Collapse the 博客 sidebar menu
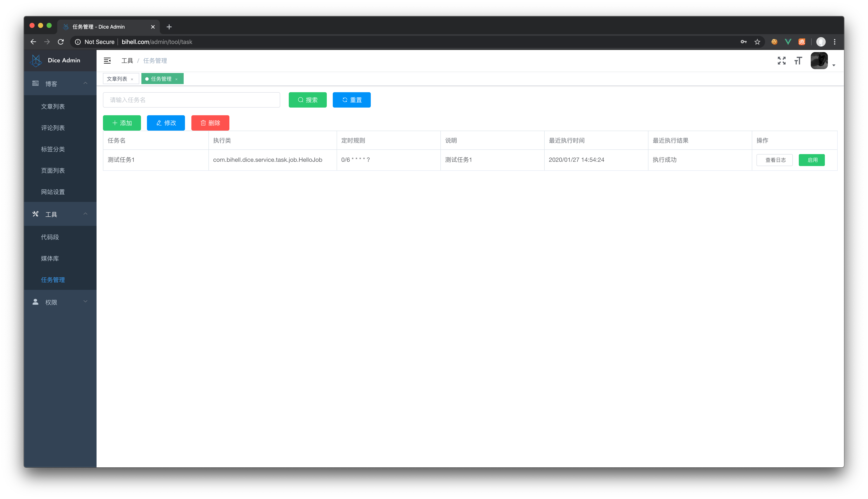The width and height of the screenshot is (868, 499). click(x=60, y=84)
